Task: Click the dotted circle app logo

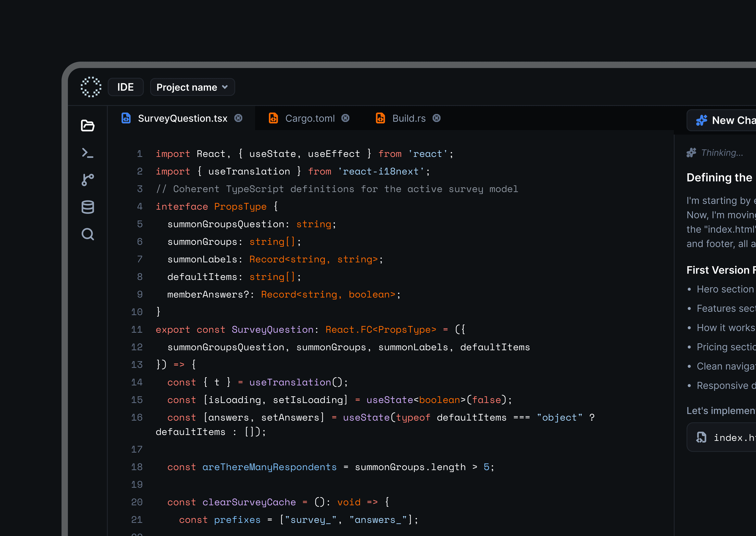Action: click(91, 87)
